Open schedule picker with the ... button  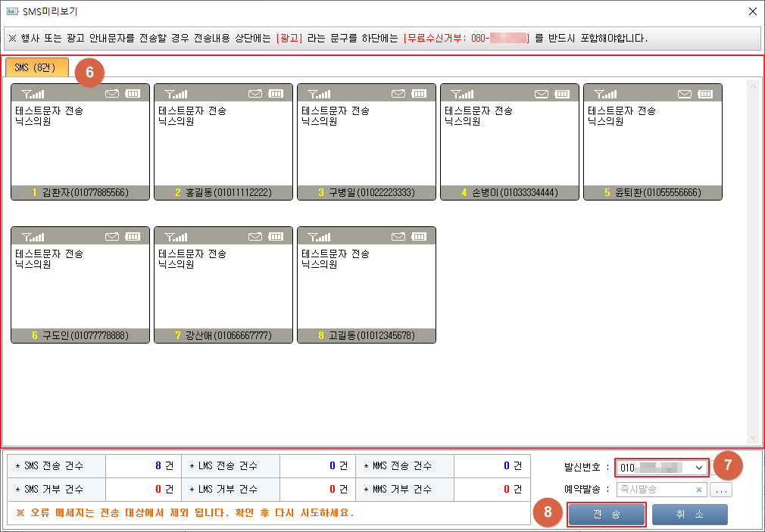(x=721, y=490)
